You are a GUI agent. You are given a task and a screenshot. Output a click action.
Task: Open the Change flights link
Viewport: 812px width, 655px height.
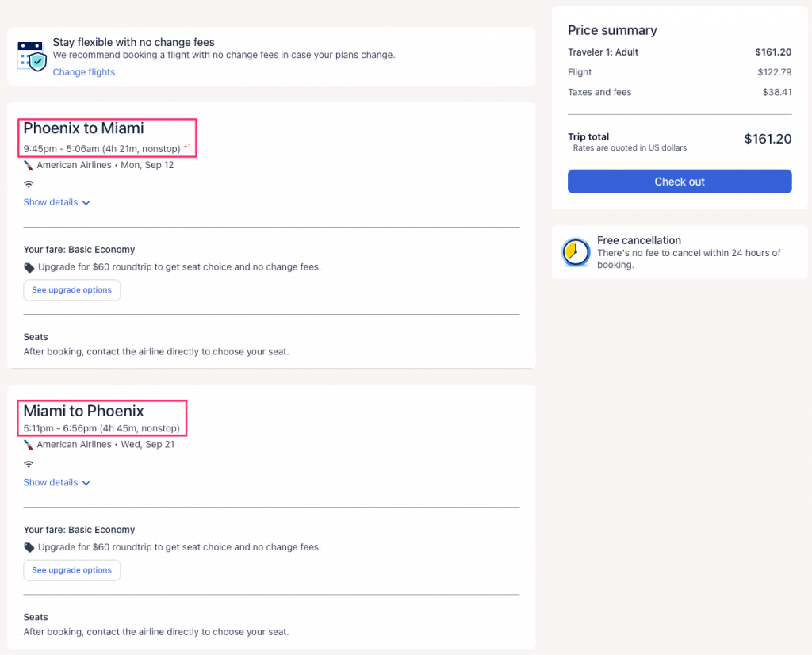(x=83, y=72)
